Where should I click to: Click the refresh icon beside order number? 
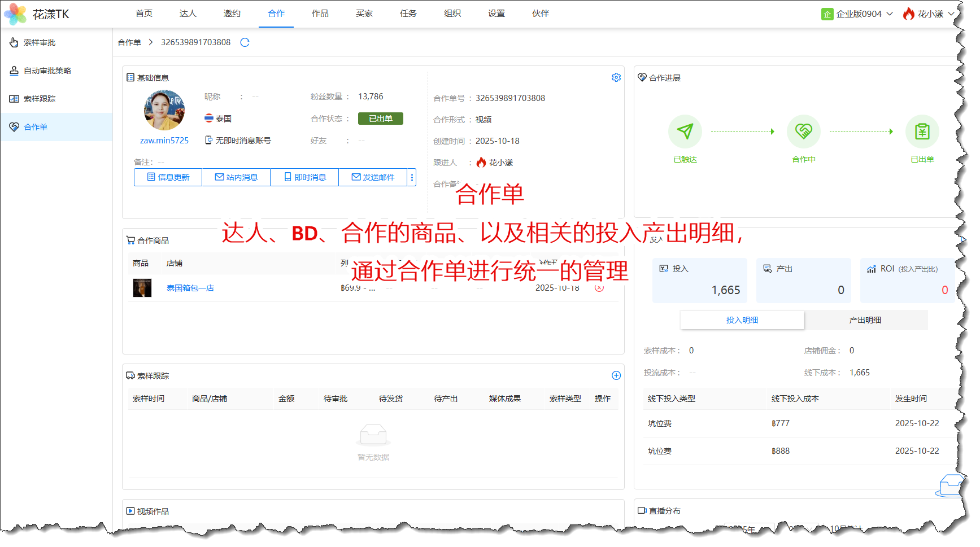tap(245, 42)
